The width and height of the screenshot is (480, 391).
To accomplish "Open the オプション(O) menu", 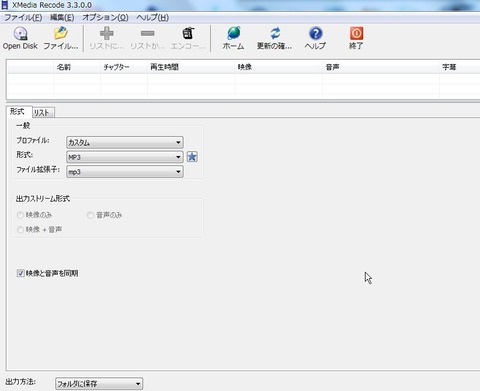I will click(105, 17).
